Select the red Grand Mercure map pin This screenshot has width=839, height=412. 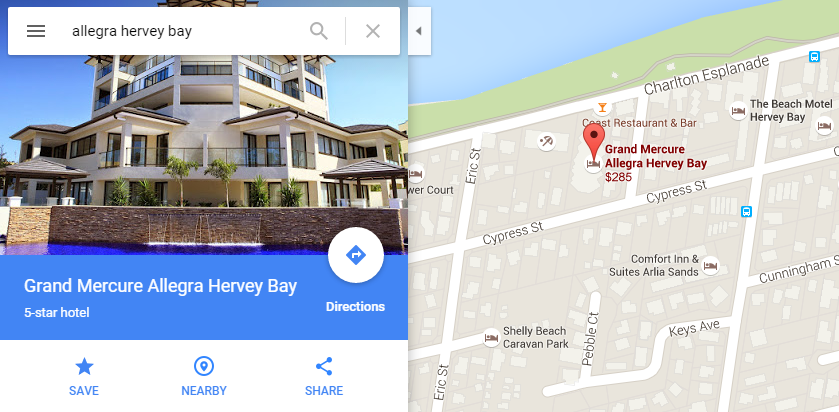[593, 140]
